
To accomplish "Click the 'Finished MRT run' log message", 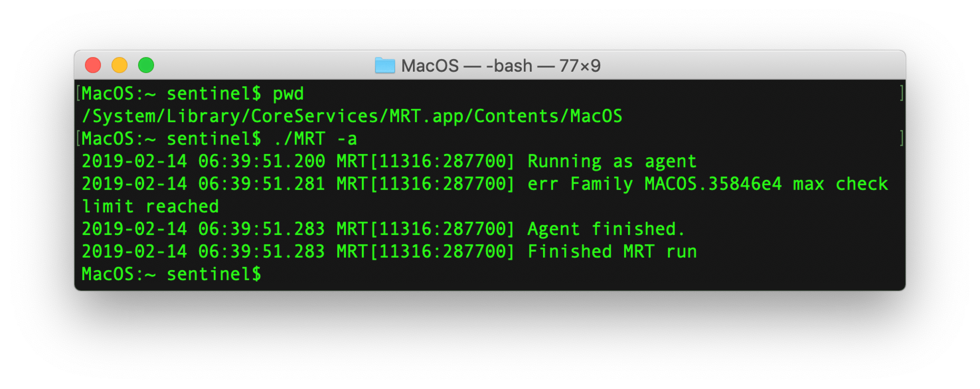I will [x=612, y=252].
